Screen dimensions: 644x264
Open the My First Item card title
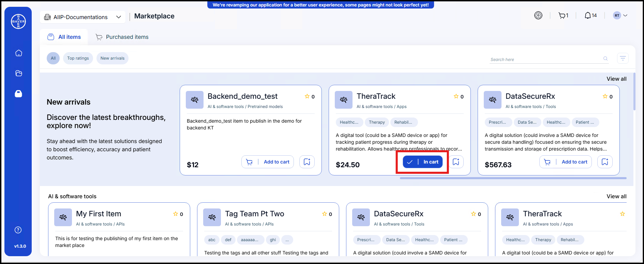(99, 214)
